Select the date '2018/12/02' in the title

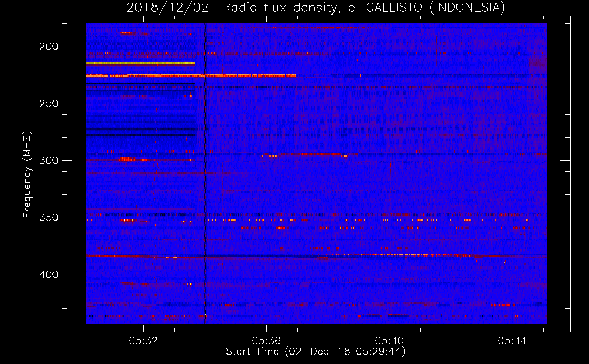[x=168, y=7]
